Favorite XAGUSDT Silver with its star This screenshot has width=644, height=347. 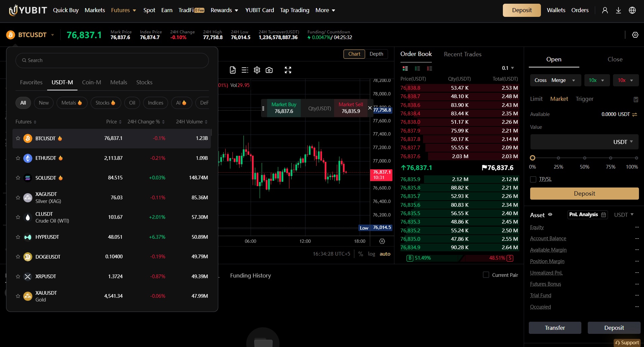pyautogui.click(x=18, y=198)
